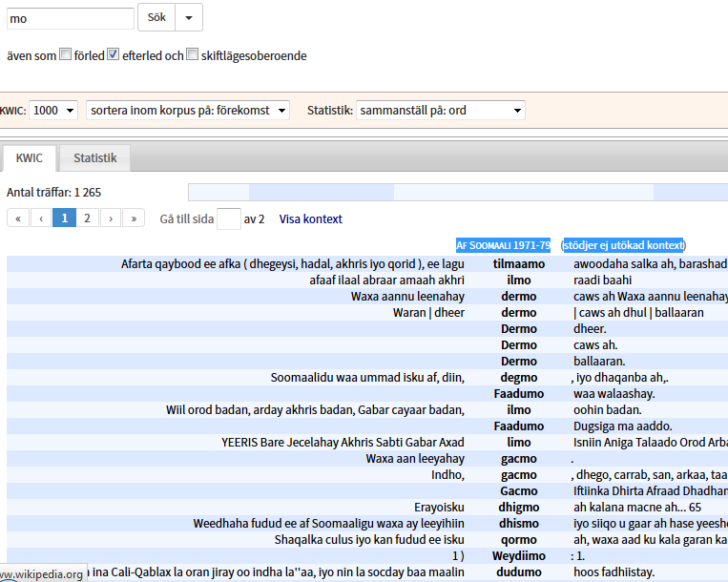Click "ilmo" before "oohin badan."
The height and width of the screenshot is (582, 728).
click(x=519, y=410)
